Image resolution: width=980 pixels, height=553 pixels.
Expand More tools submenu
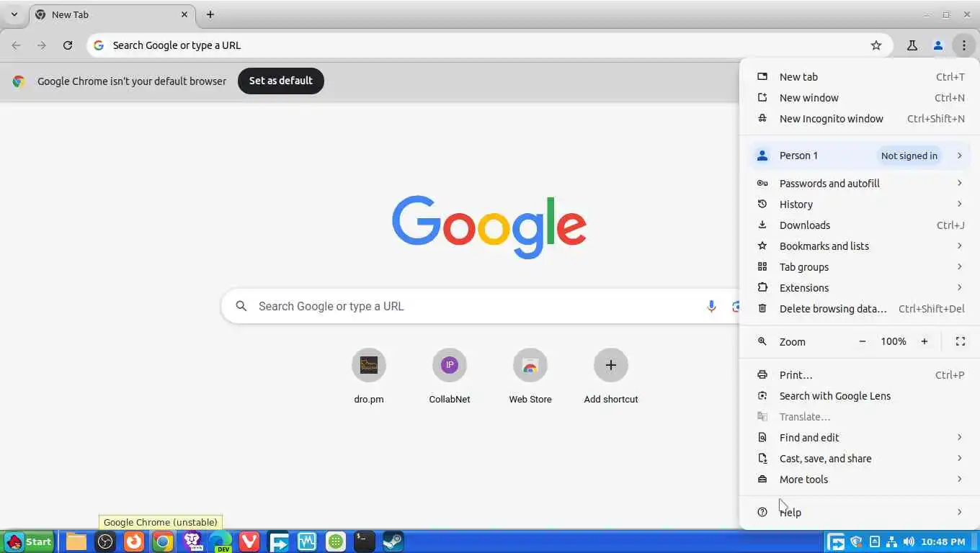[860, 480]
